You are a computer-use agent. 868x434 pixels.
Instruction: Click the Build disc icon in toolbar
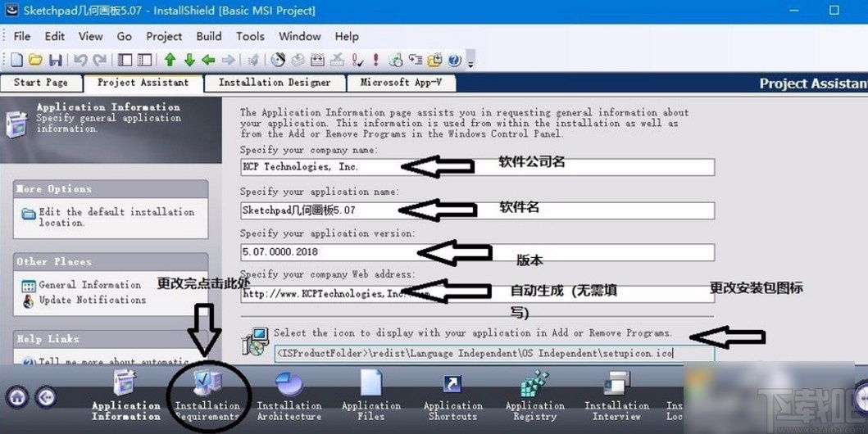coord(278,60)
